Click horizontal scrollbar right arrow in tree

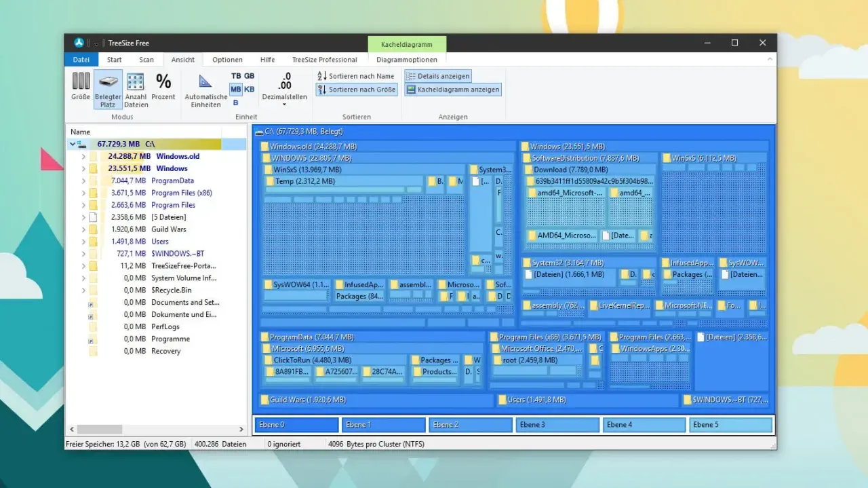241,430
